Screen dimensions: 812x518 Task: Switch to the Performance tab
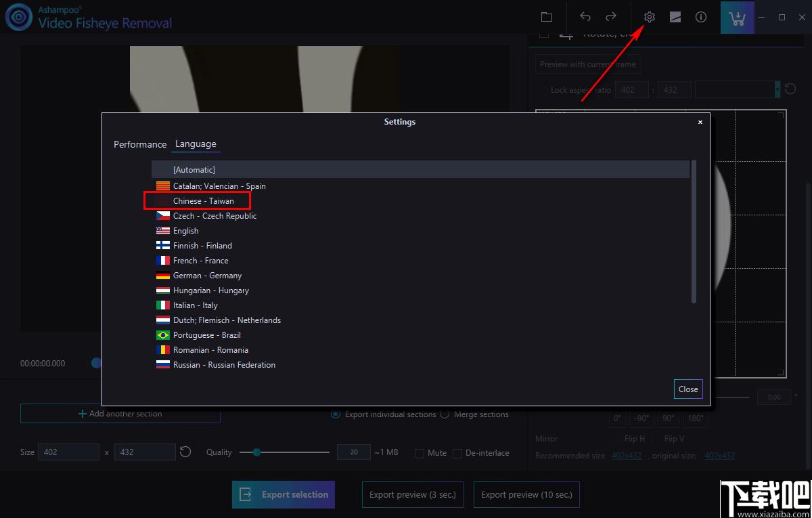coord(140,144)
